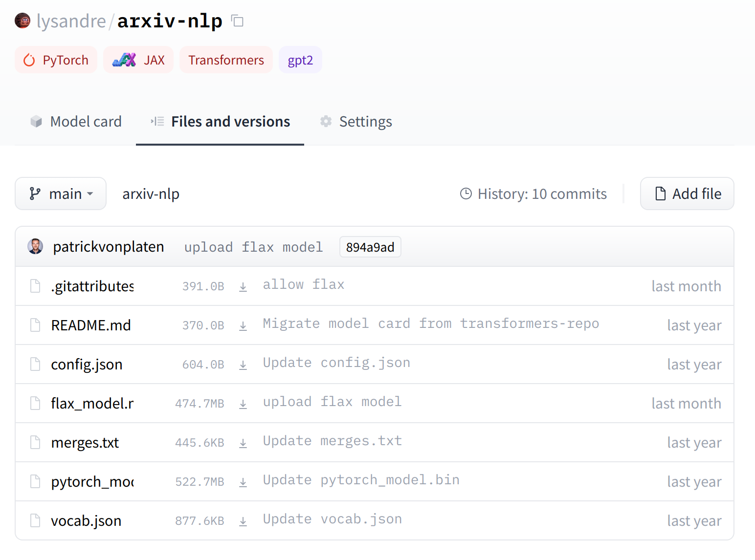
Task: Click the gpt2 tag
Action: click(300, 60)
